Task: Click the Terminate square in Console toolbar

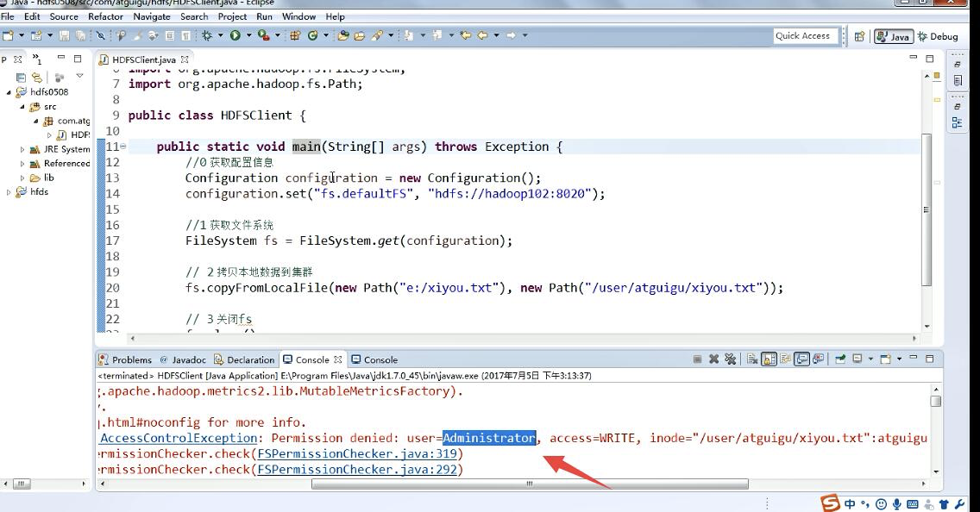Action: pyautogui.click(x=698, y=359)
